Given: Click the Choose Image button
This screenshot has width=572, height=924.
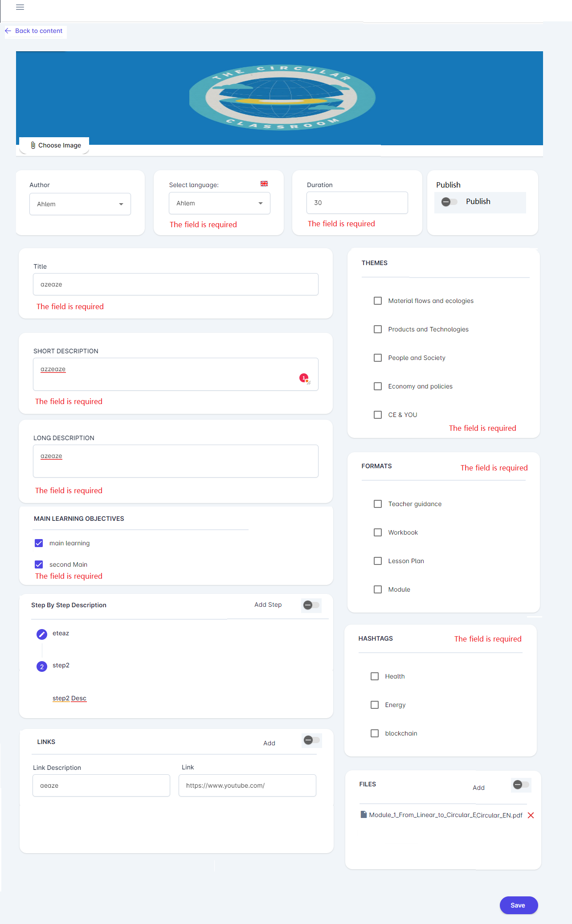Looking at the screenshot, I should pyautogui.click(x=55, y=145).
